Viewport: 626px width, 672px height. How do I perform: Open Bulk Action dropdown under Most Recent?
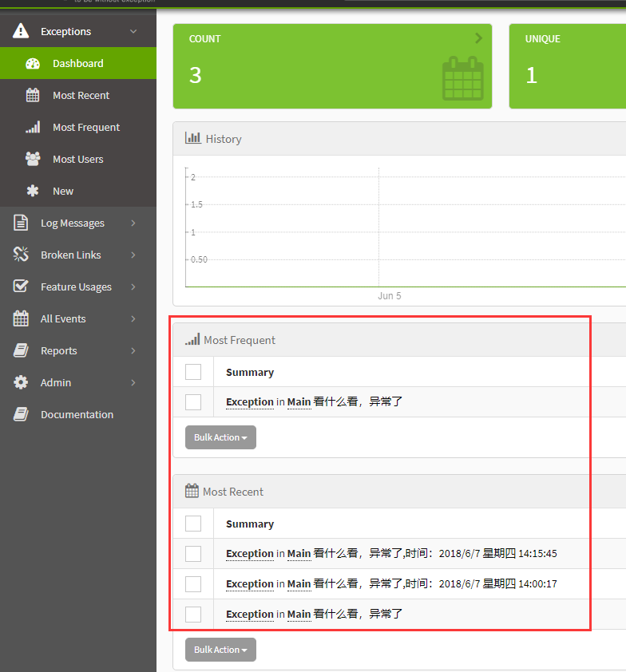(x=221, y=650)
